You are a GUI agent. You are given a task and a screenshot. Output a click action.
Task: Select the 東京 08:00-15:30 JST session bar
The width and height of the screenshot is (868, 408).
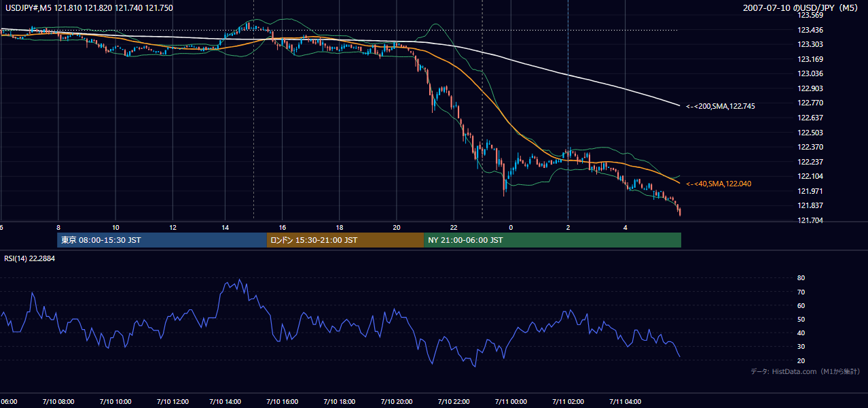(x=162, y=240)
